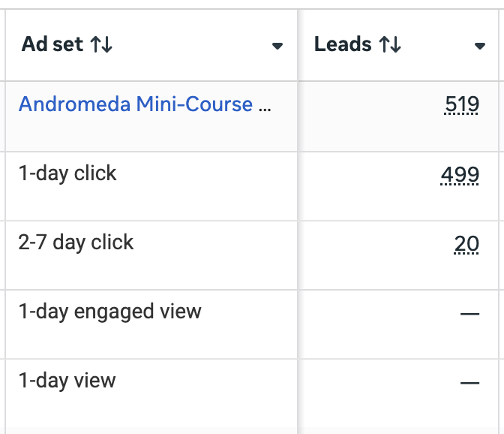Click empty Leads cell area beside 499
Viewport: 504px width, 434px height.
pyautogui.click(x=367, y=186)
